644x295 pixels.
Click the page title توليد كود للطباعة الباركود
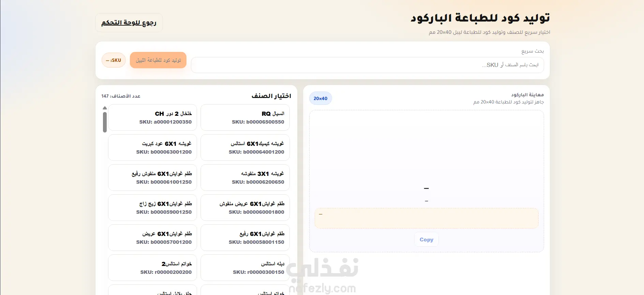coord(480,18)
